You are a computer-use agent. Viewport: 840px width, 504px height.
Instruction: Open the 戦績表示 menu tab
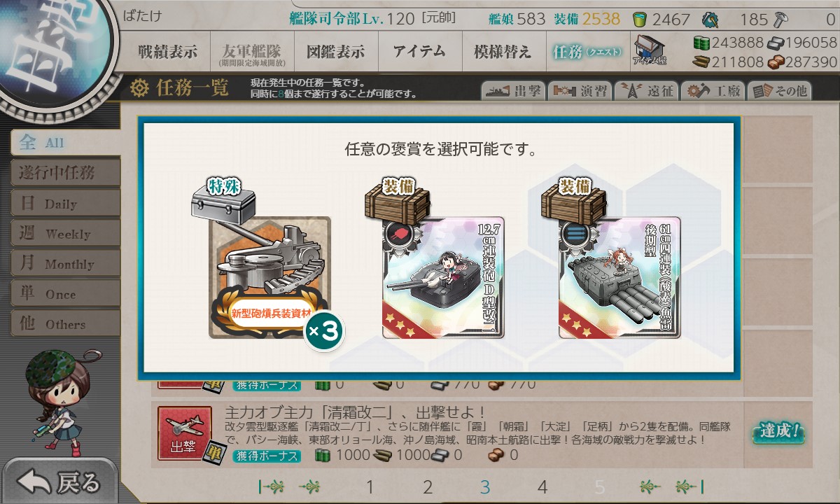pos(168,51)
